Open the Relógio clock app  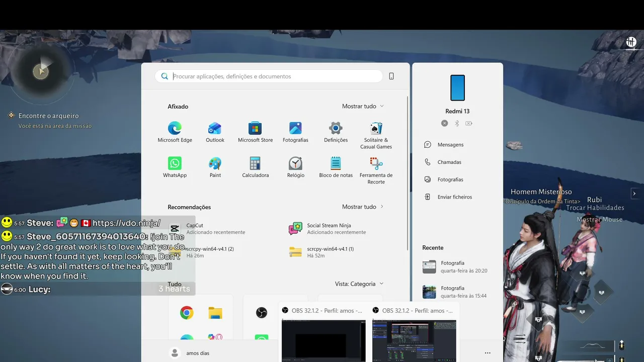295,167
